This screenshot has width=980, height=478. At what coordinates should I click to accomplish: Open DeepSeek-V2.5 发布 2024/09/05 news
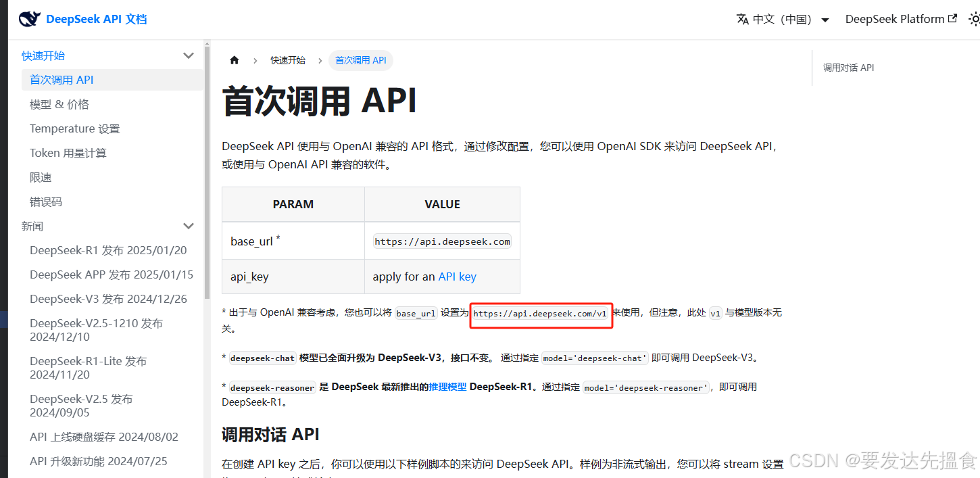81,406
